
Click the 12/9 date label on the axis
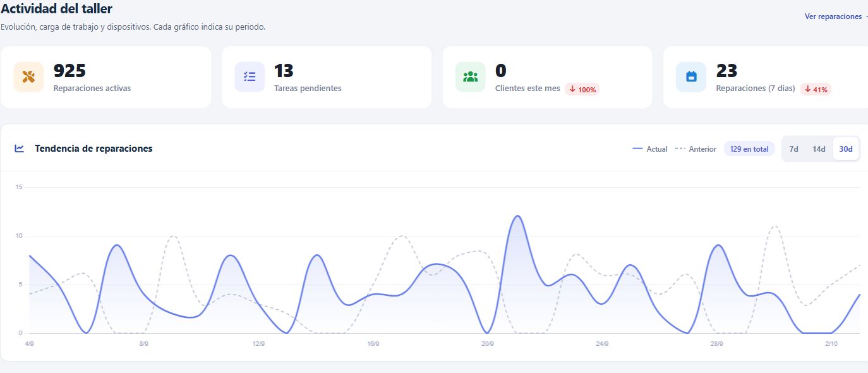point(258,344)
